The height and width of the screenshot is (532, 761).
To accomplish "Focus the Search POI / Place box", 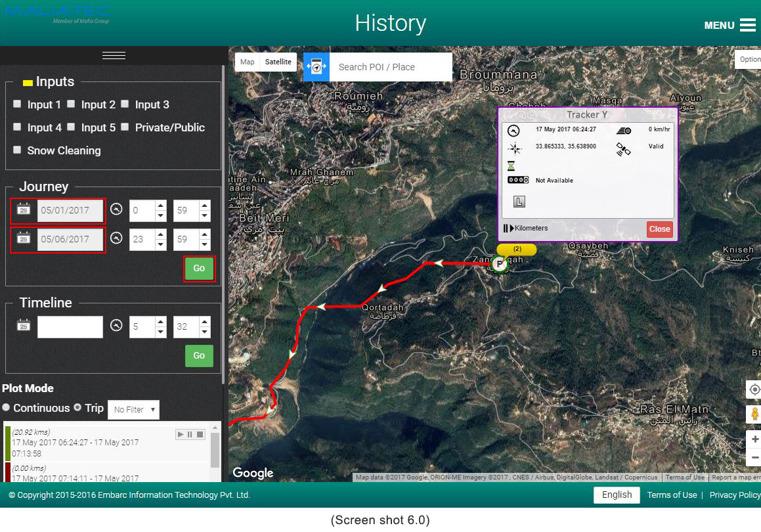I will 391,67.
